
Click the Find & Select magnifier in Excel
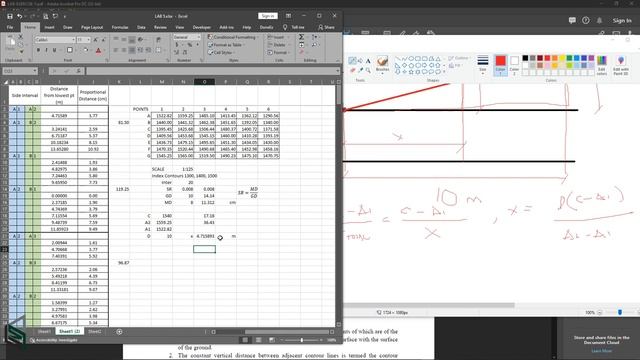(314, 45)
